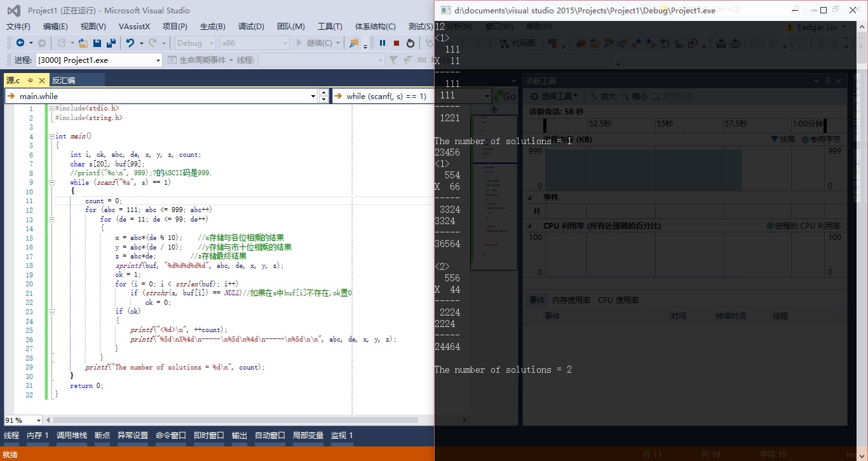Click the Undo arrow icon

130,43
